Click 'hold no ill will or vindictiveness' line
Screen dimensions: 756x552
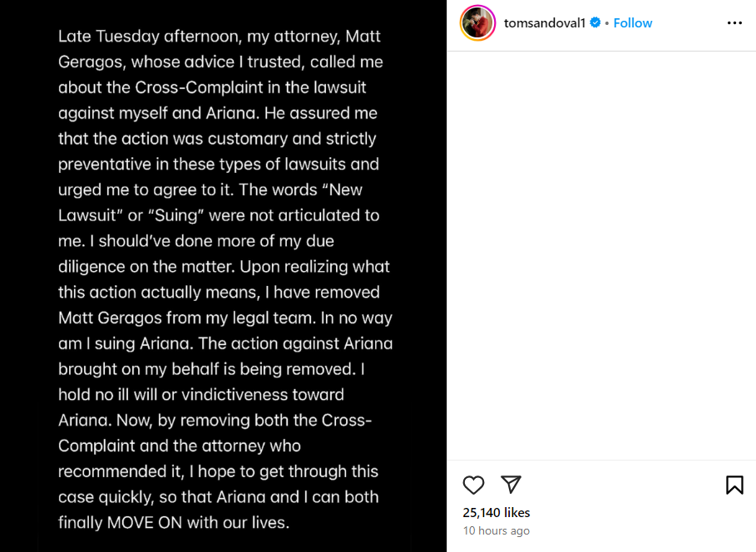click(x=200, y=394)
